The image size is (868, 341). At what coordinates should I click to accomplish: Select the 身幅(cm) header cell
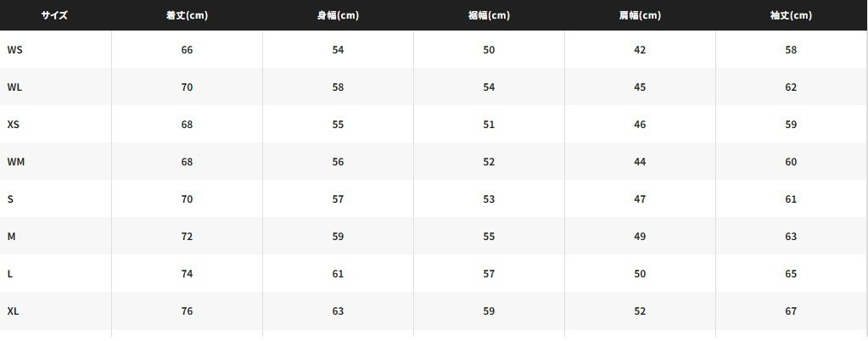[x=338, y=15]
